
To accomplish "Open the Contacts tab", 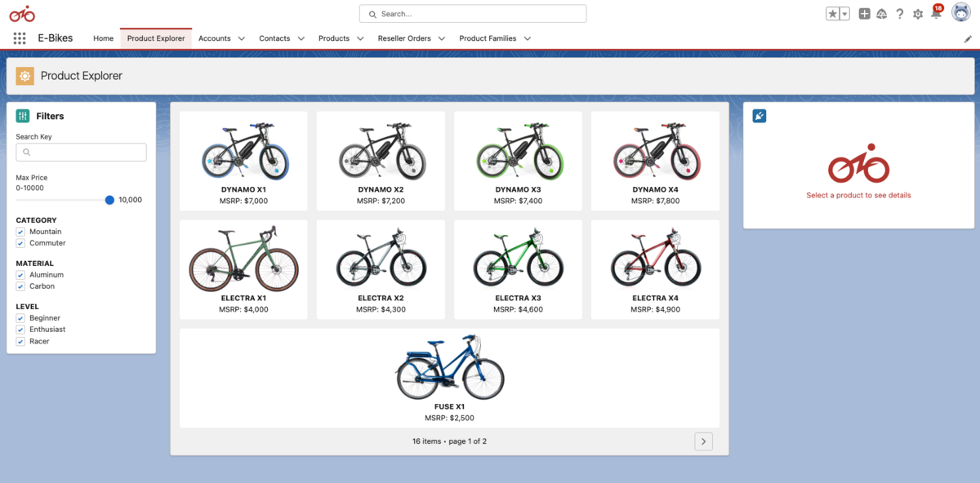I will (274, 38).
